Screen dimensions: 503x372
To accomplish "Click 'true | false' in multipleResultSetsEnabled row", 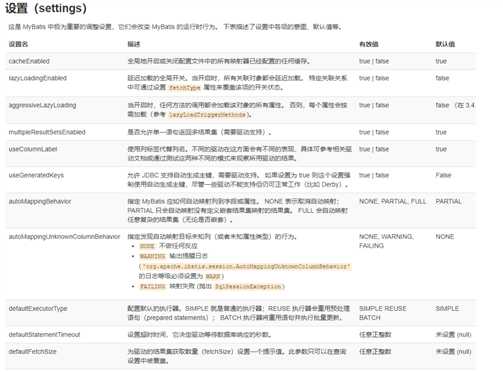I will click(x=374, y=132).
